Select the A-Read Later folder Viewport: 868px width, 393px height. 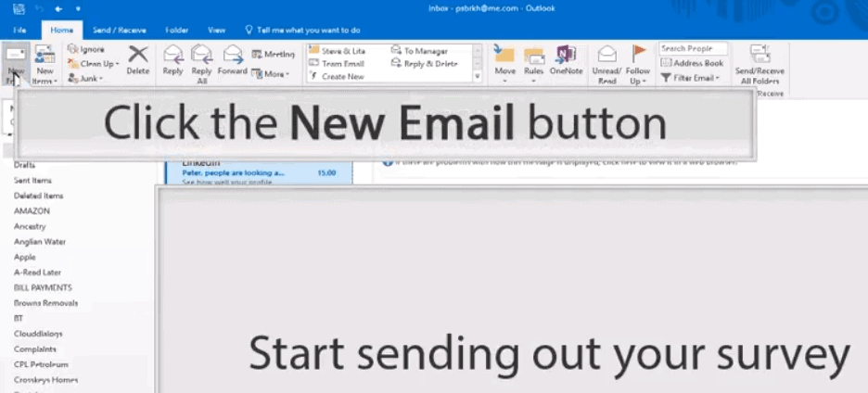point(38,273)
